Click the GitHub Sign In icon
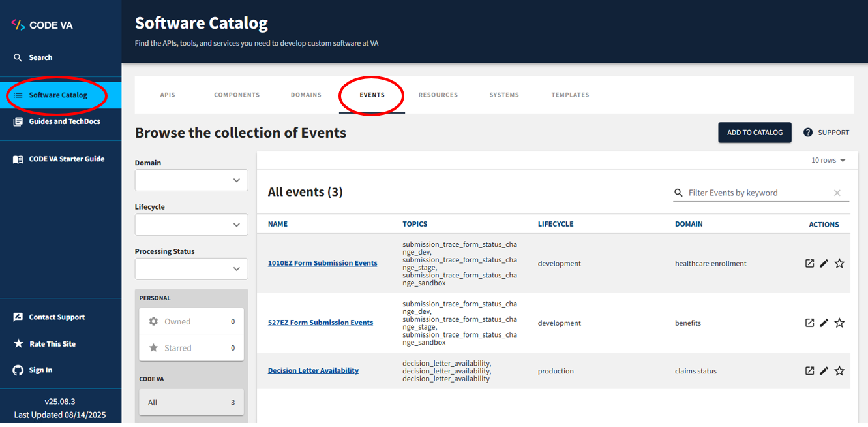Viewport: 868px width, 427px height. 18,370
